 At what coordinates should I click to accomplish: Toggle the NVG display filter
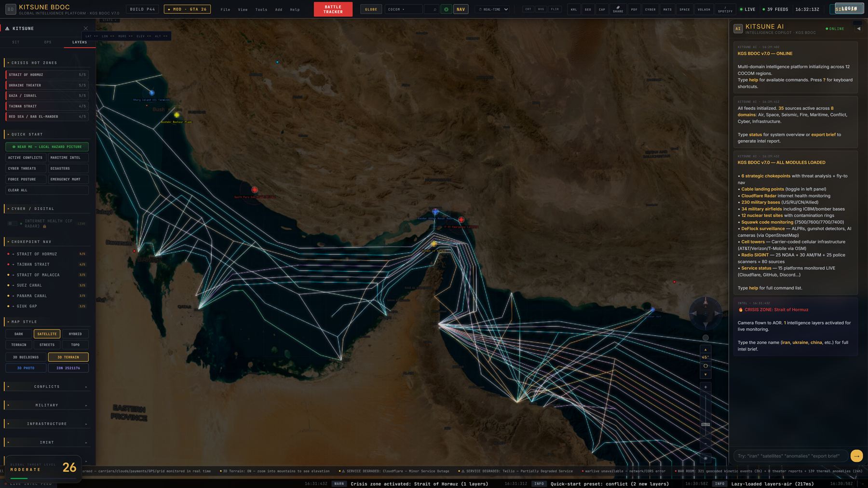click(541, 9)
